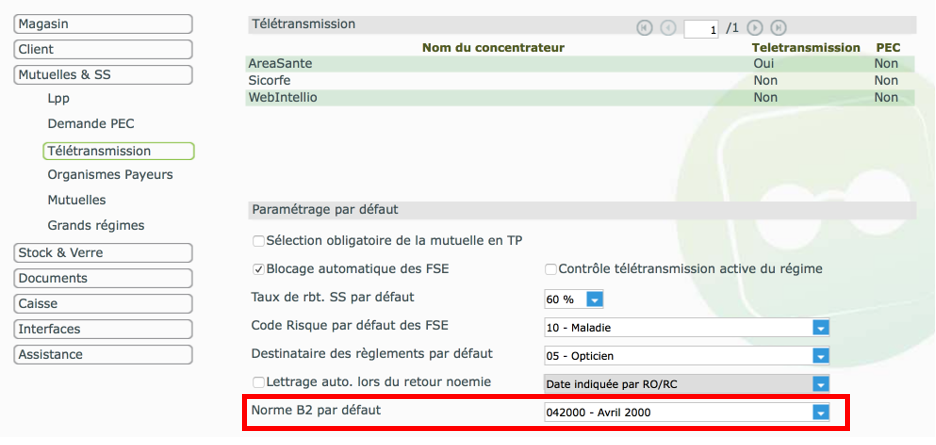936x445 pixels.
Task: Go to next page of concentrator list
Action: [755, 27]
